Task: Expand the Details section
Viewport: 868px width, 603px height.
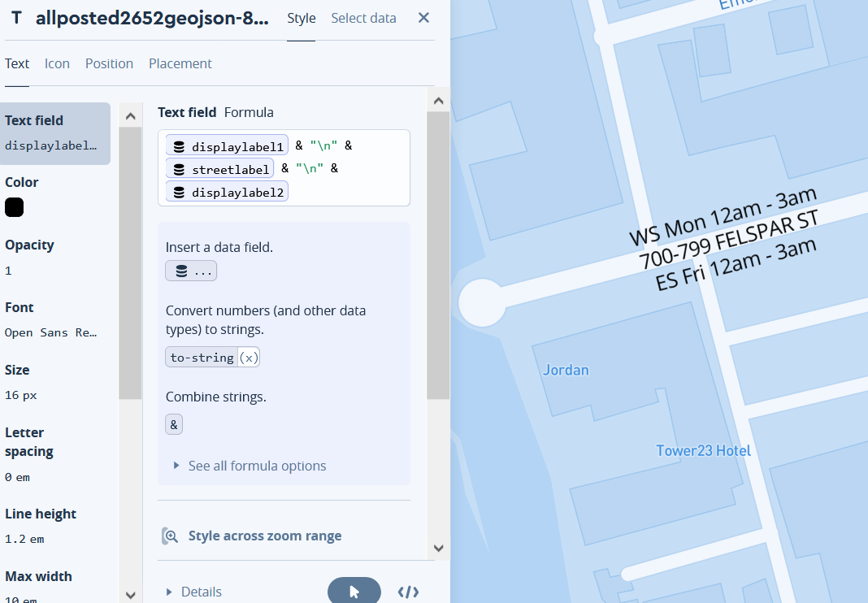Action: tap(193, 592)
